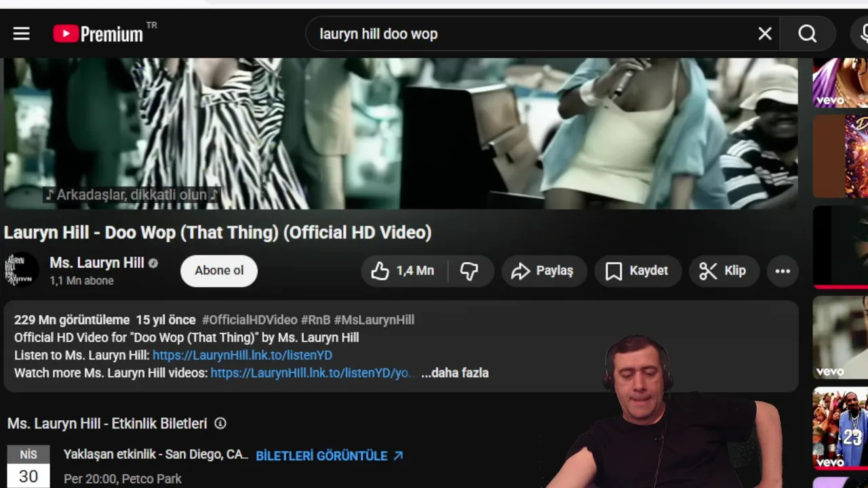Create a clip with Klip
868x488 pixels.
[723, 270]
